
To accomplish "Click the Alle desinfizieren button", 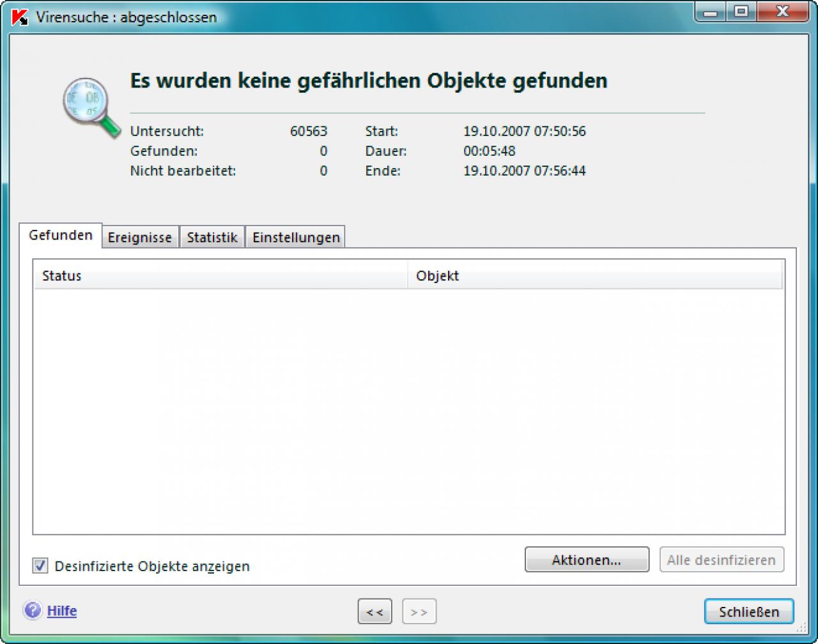I will point(722,560).
